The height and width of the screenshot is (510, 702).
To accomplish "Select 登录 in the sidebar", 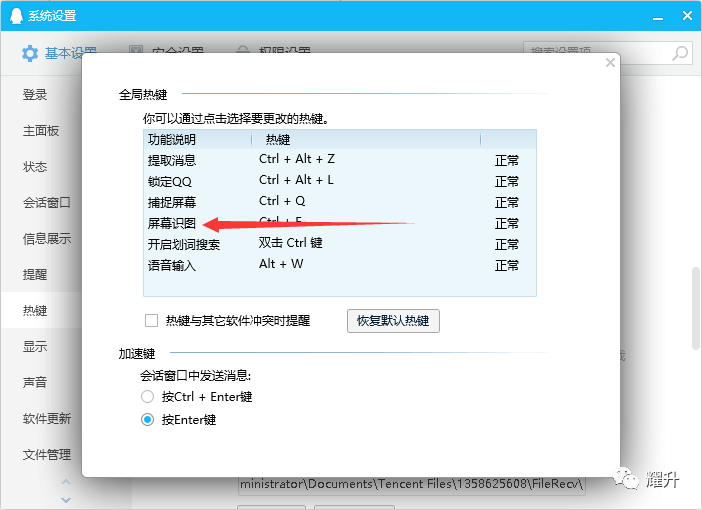I will [35, 94].
